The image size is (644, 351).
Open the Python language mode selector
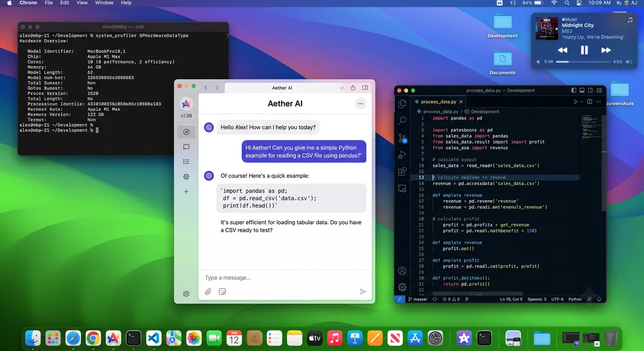pyautogui.click(x=575, y=299)
